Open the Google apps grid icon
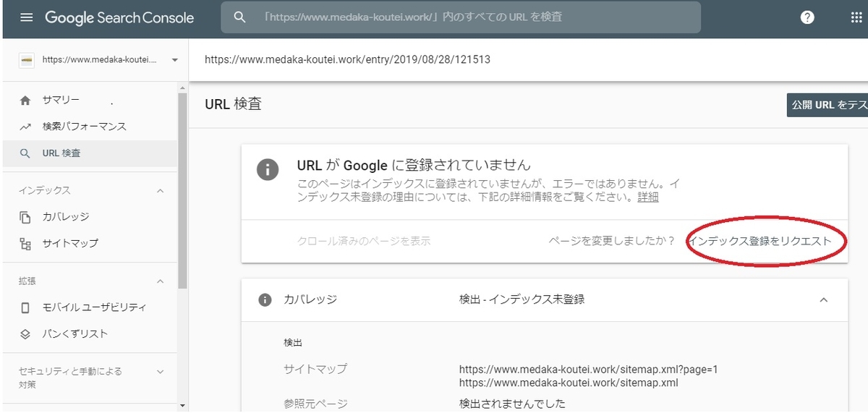Image resolution: width=868 pixels, height=413 pixels. pyautogui.click(x=856, y=17)
